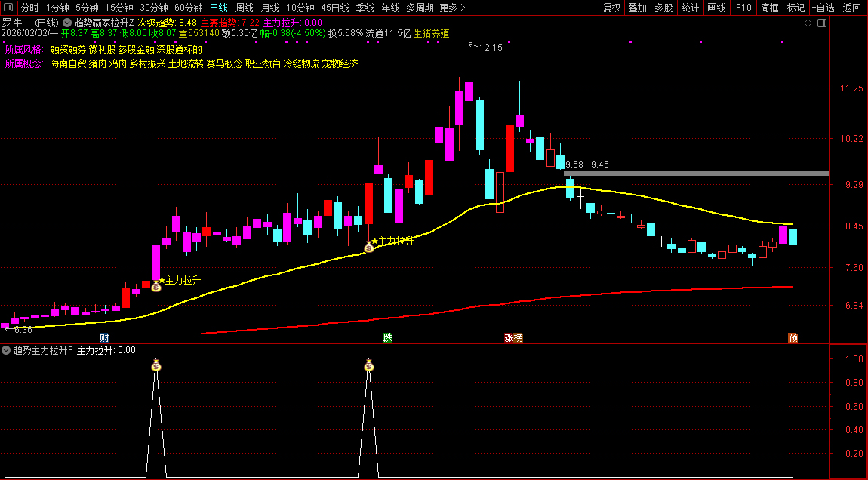This screenshot has height=480, width=868.
Task: Click the 罗牛山(日线) stock title
Action: [x=30, y=23]
